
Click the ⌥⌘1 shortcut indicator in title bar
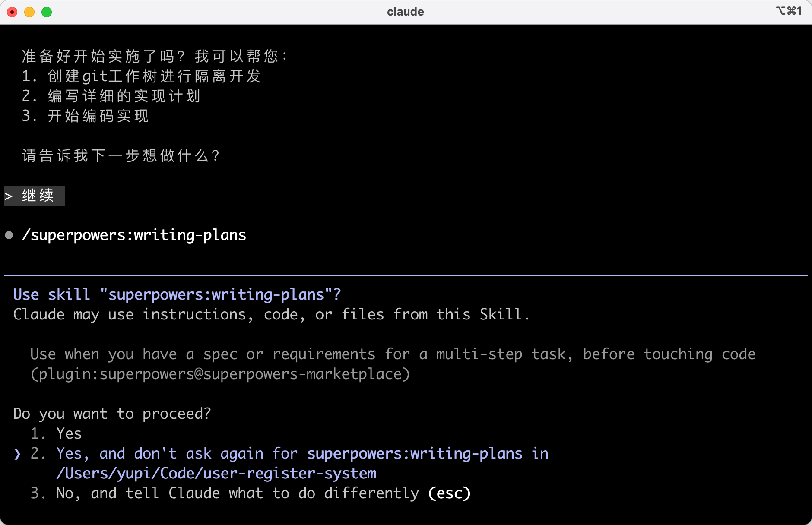point(789,11)
